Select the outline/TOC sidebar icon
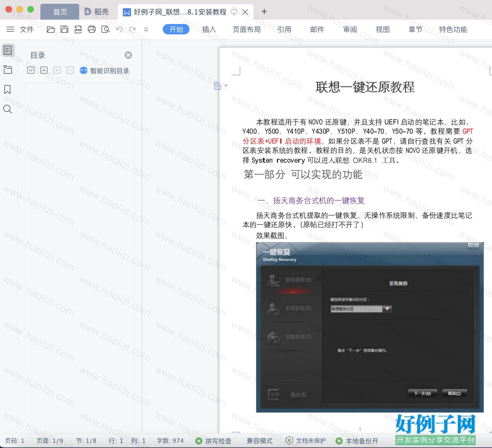 click(x=8, y=50)
